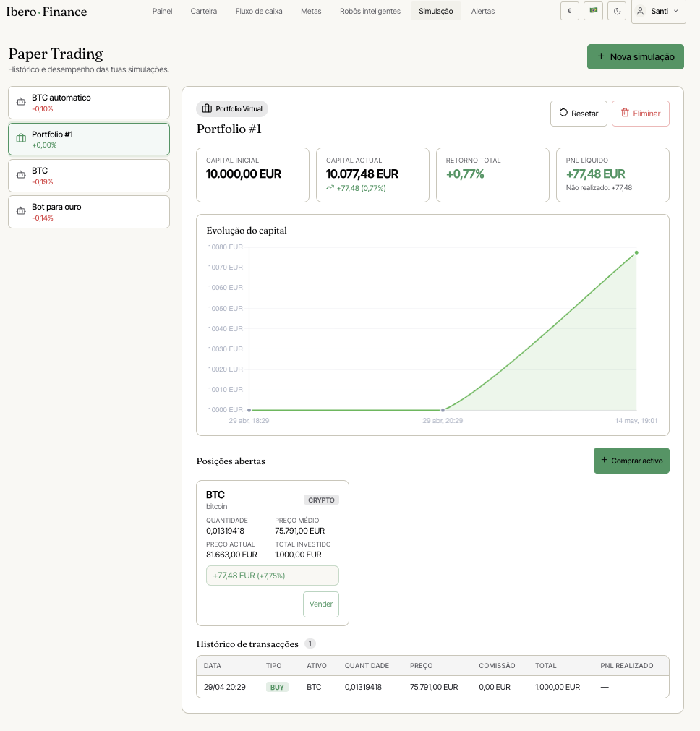Navigate to Robôs inteligentes
The image size is (700, 731).
point(370,11)
